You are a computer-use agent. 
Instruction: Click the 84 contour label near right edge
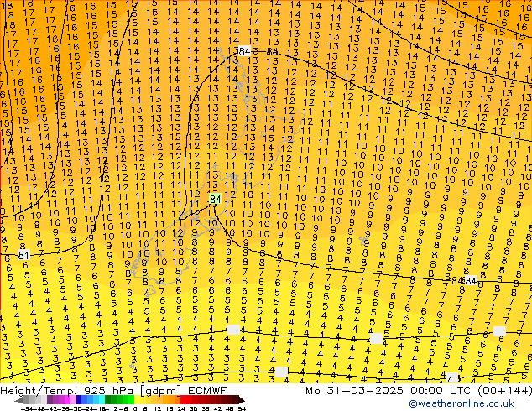(x=470, y=281)
